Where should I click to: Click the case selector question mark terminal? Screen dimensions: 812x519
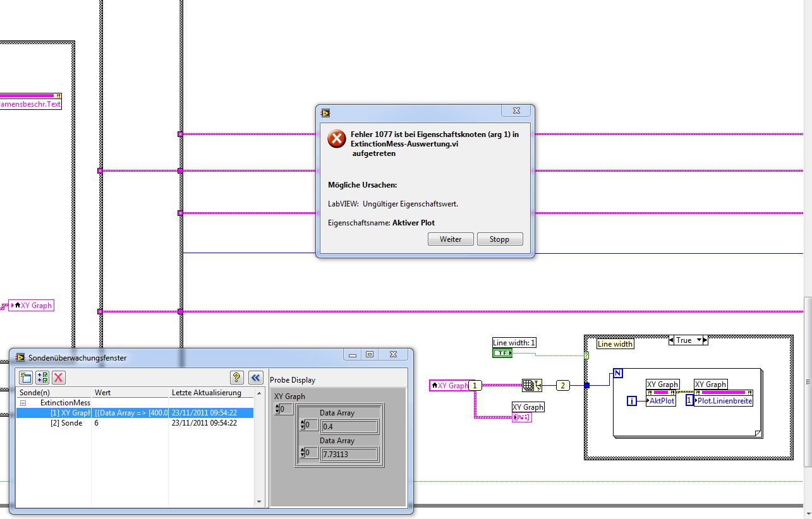pyautogui.click(x=587, y=355)
